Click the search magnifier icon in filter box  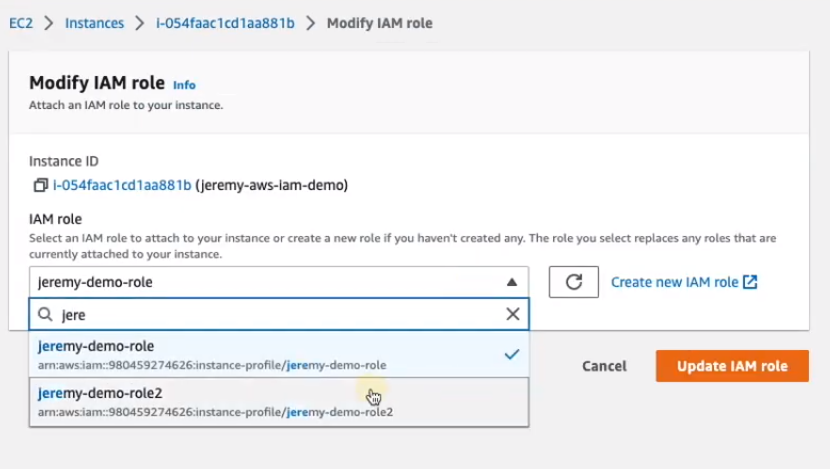point(46,314)
